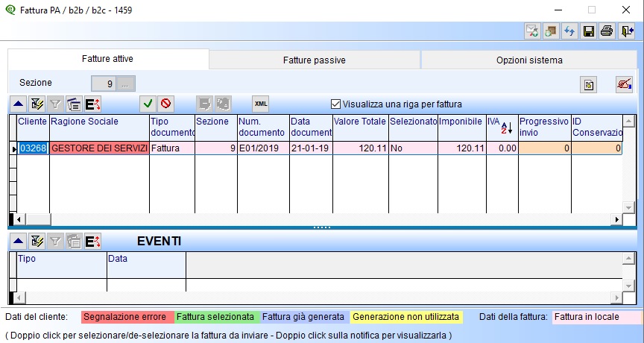Click the invoice grid Excel export icon

click(93, 104)
